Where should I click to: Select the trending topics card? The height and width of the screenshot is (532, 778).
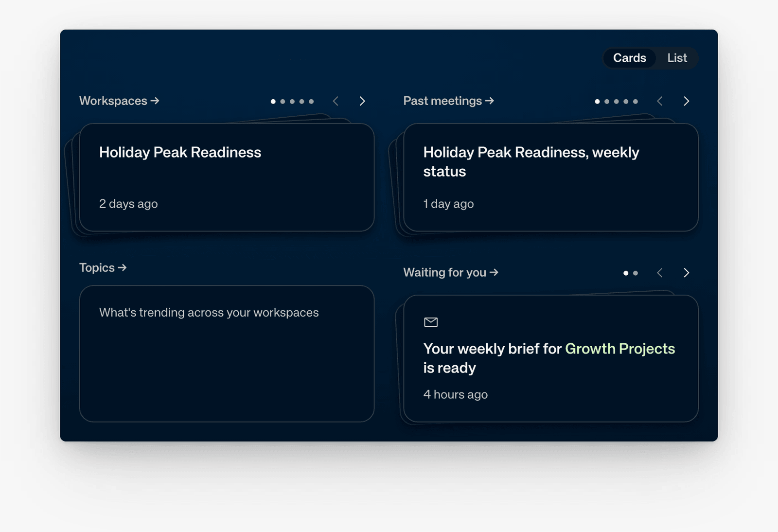pos(227,354)
